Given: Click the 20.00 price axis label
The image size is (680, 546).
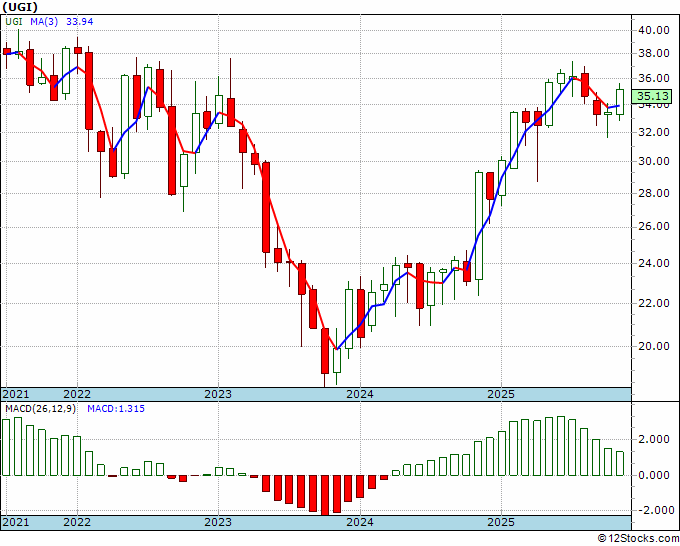Looking at the screenshot, I should 653,346.
